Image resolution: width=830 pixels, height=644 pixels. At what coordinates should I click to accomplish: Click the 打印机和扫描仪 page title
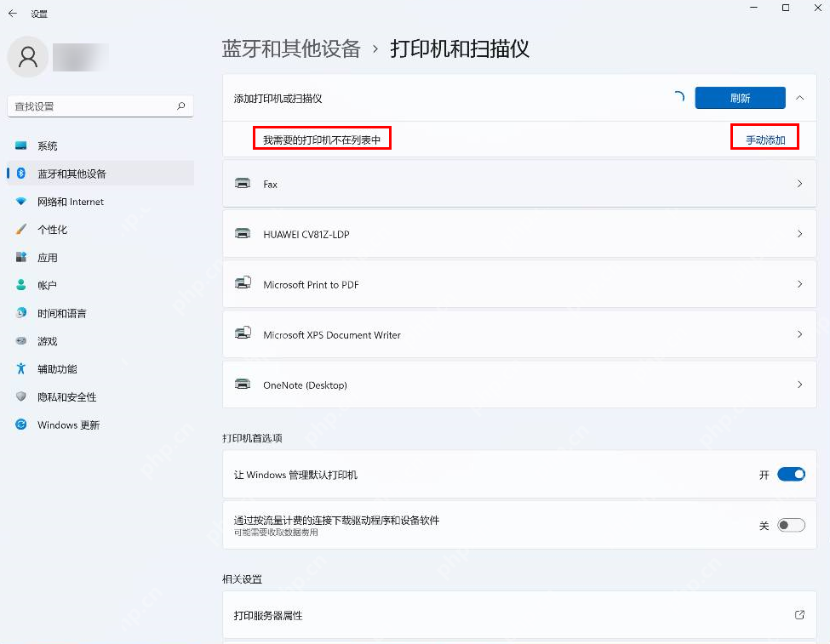pyautogui.click(x=460, y=48)
